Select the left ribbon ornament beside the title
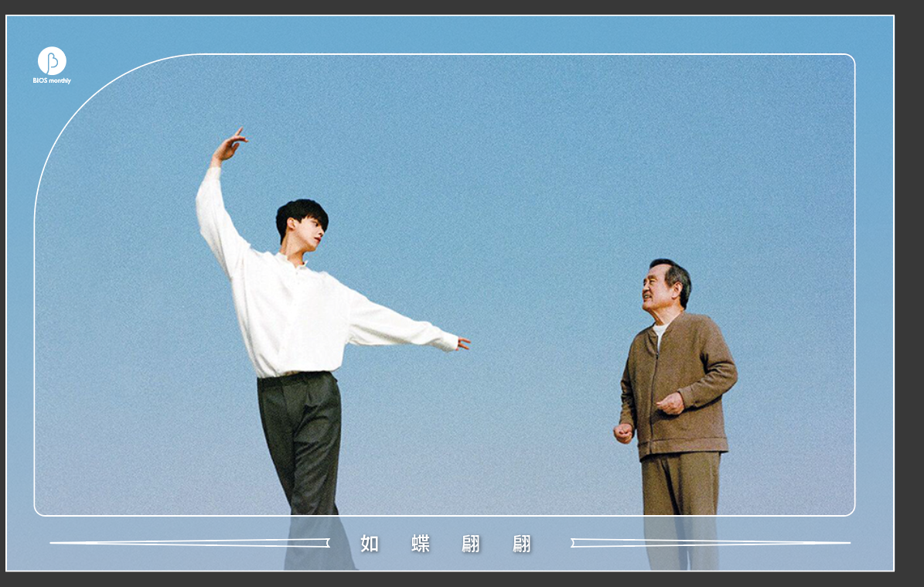 [189, 543]
